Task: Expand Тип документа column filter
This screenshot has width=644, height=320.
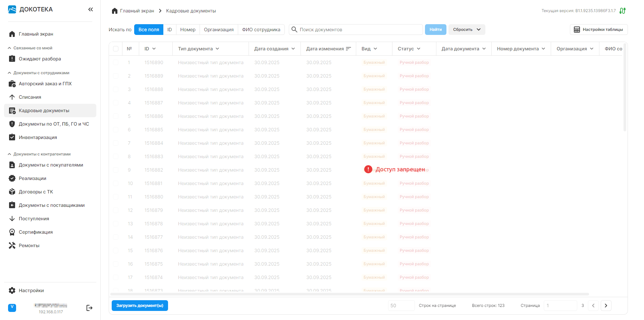Action: point(217,49)
